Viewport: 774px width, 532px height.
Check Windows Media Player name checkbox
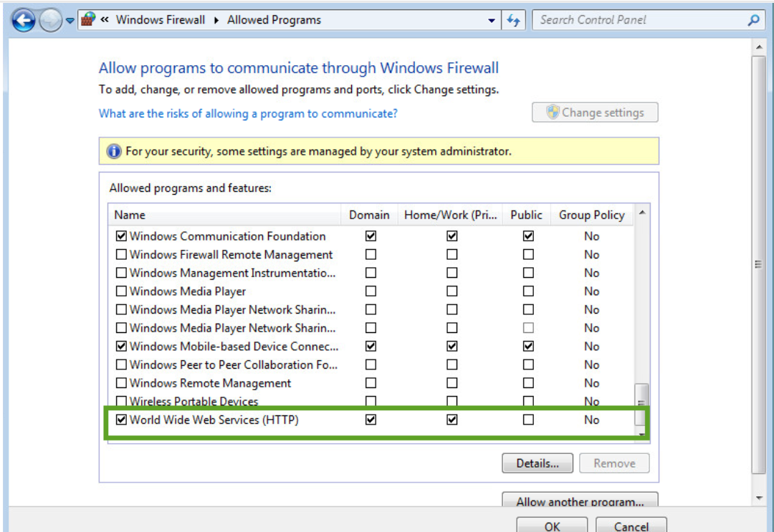tap(121, 291)
